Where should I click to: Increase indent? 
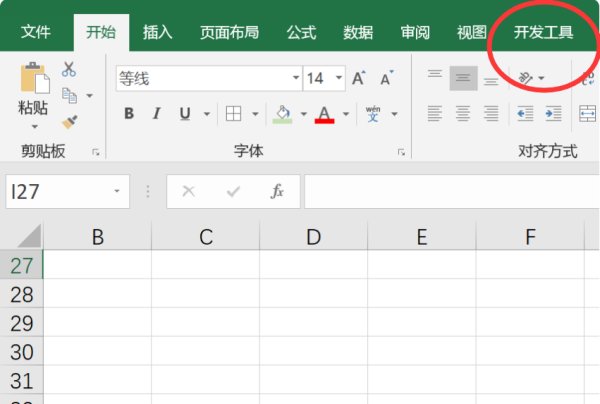click(x=553, y=114)
